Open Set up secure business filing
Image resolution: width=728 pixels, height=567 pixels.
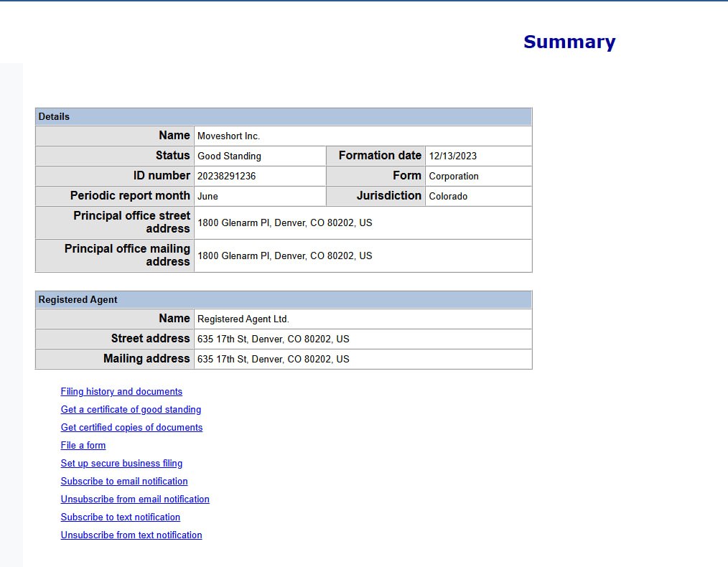click(121, 464)
